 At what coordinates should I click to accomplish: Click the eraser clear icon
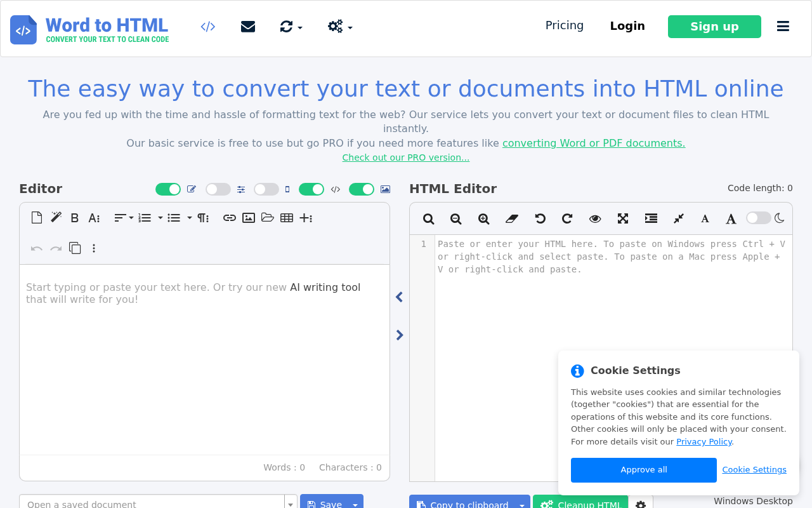(512, 218)
